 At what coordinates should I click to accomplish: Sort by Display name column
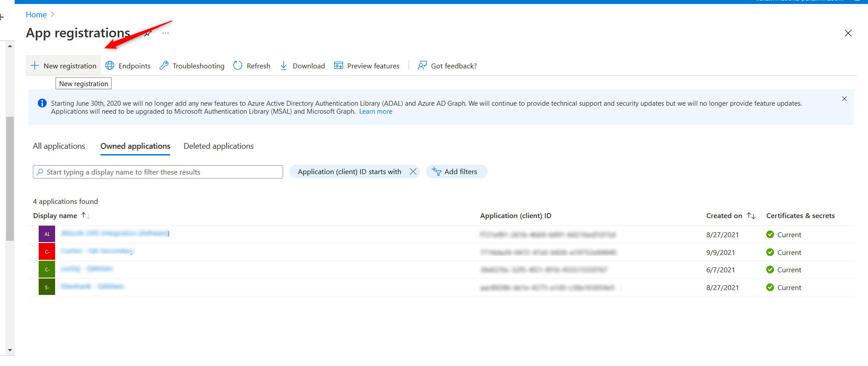(61, 215)
